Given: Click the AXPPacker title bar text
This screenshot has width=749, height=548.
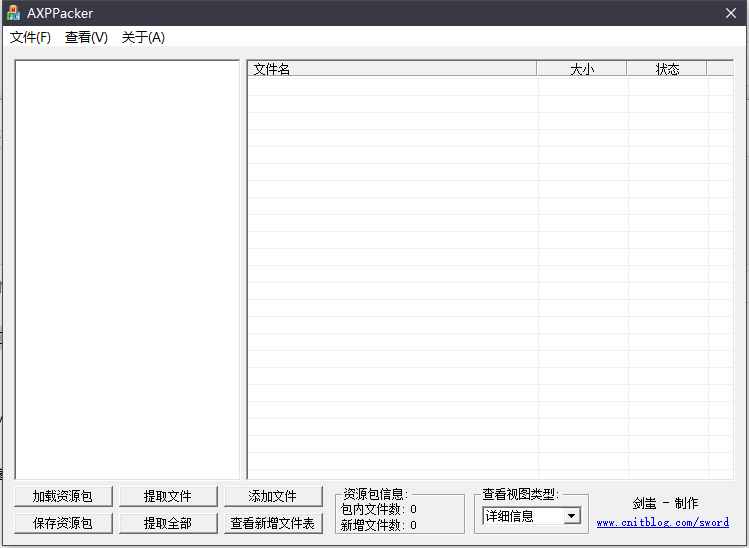Looking at the screenshot, I should 60,13.
